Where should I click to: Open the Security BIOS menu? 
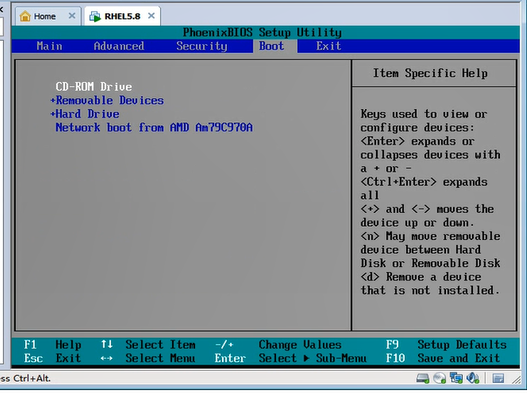point(202,46)
